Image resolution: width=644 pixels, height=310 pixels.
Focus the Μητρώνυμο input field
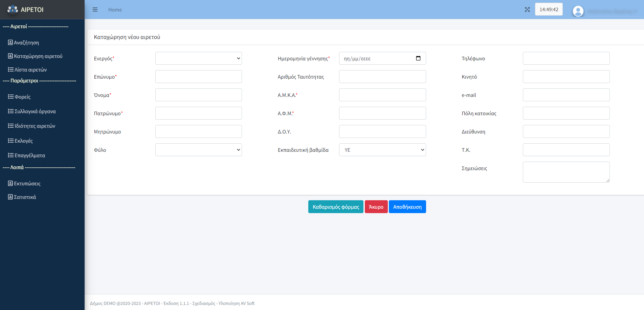tap(199, 131)
